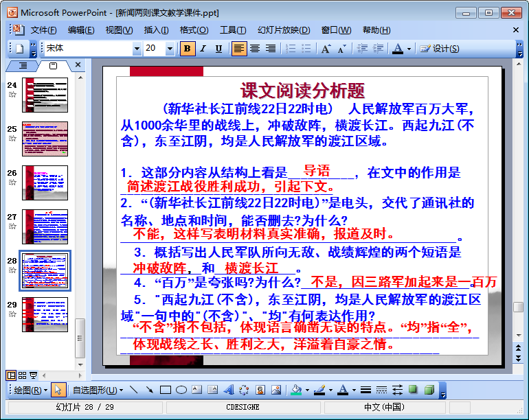Expand the font size dropdown showing 20
Screen dimensions: 529x420
[170, 49]
